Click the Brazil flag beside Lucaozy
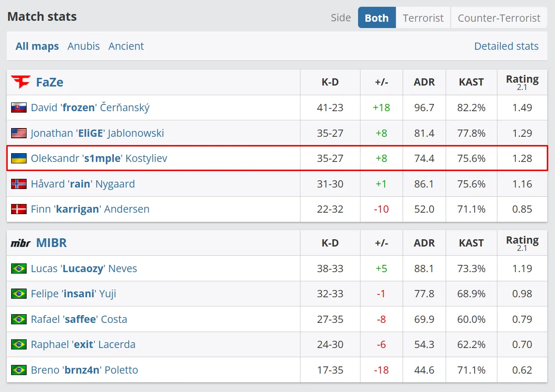The width and height of the screenshot is (555, 392). [x=19, y=269]
